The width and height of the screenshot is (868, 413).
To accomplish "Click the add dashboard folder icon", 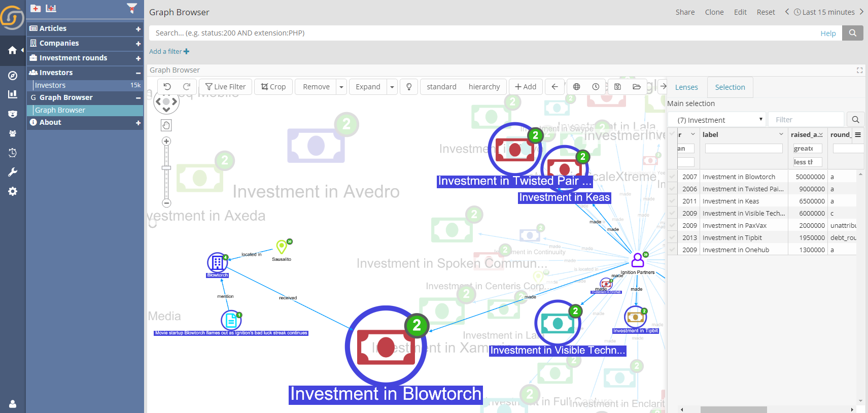I will (36, 8).
